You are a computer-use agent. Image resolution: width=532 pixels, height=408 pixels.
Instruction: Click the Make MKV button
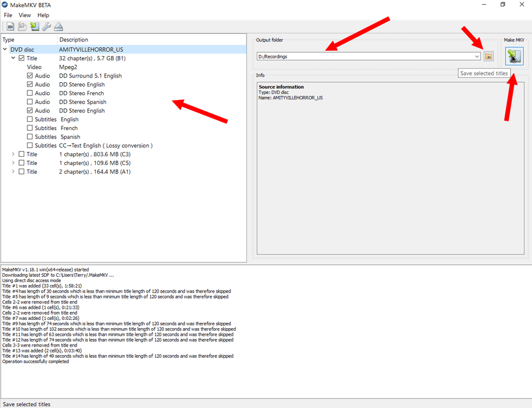coord(514,56)
